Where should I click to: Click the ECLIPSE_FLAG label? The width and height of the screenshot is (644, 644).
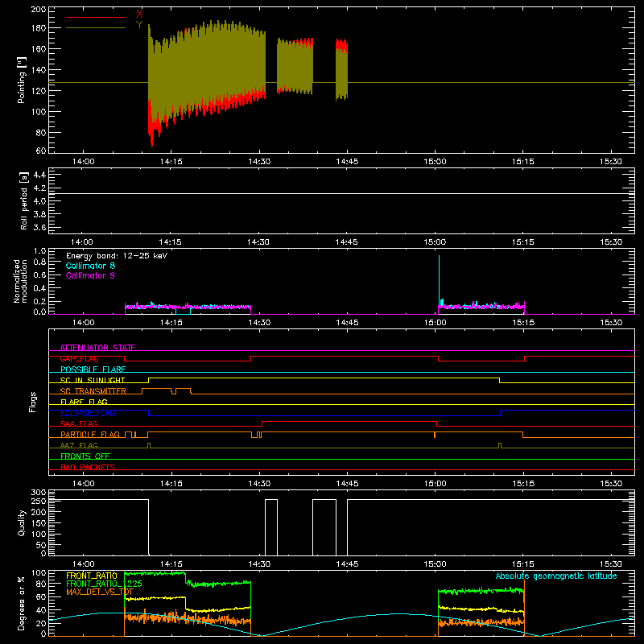(x=88, y=413)
